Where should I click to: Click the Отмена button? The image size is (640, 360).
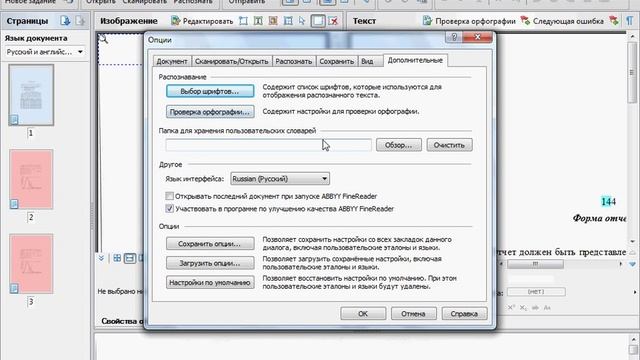(x=413, y=313)
